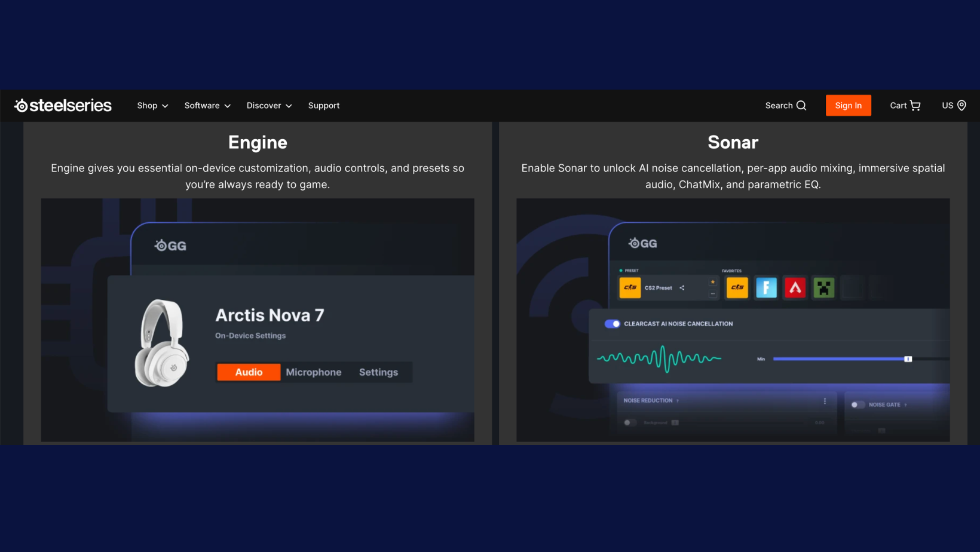Open the Support link
The image size is (980, 552).
click(x=324, y=106)
